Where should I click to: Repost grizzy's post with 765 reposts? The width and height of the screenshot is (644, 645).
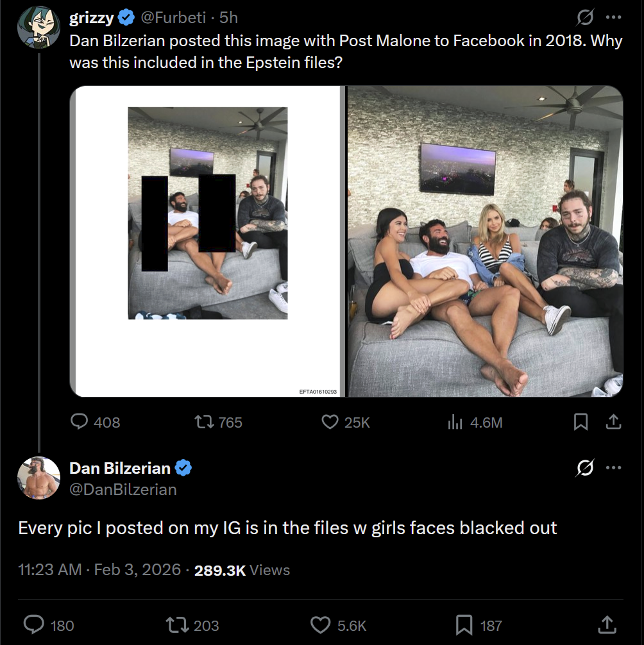click(x=204, y=422)
